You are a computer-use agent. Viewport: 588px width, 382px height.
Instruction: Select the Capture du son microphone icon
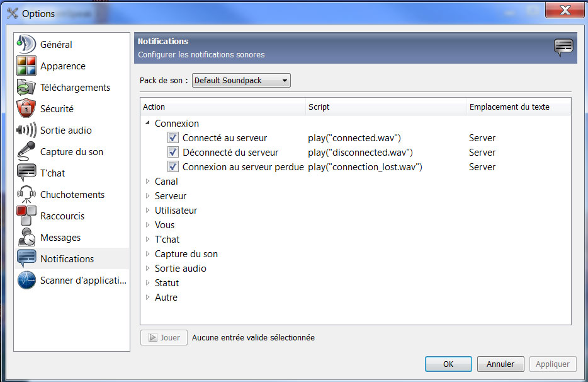(26, 151)
